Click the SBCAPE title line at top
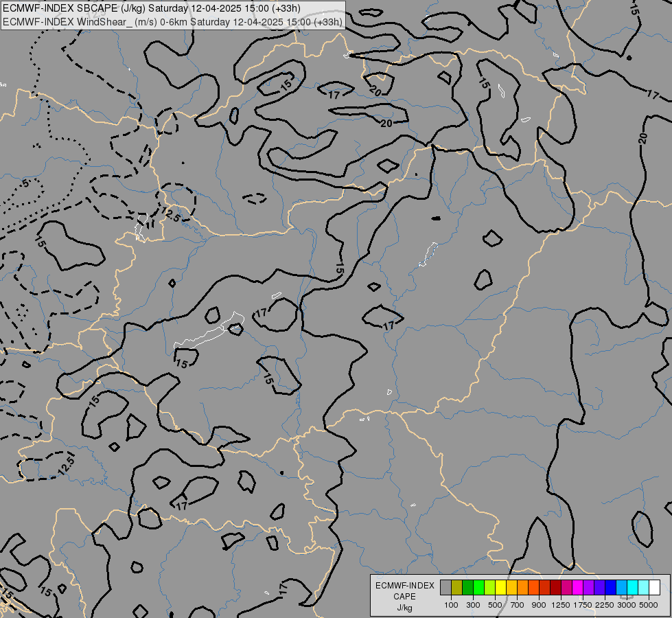672x618 pixels. coord(151,8)
